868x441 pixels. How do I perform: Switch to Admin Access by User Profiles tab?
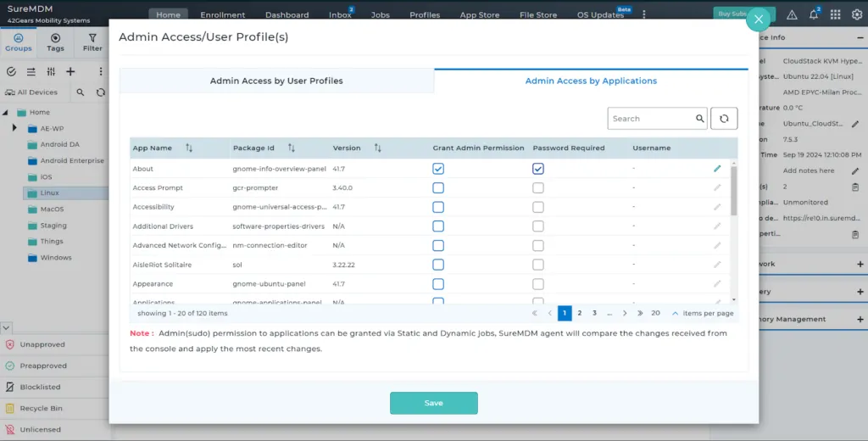[276, 81]
